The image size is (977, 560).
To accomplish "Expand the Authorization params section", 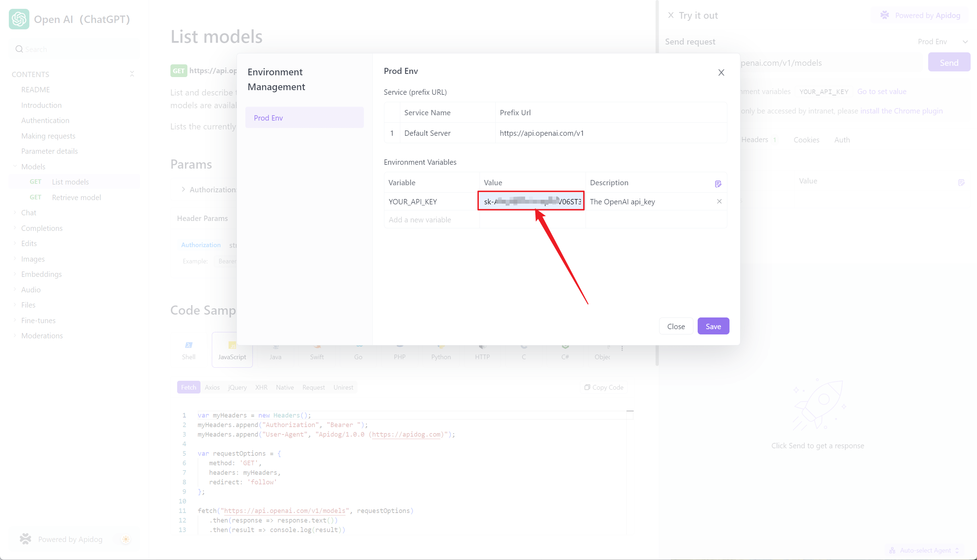I will point(184,189).
